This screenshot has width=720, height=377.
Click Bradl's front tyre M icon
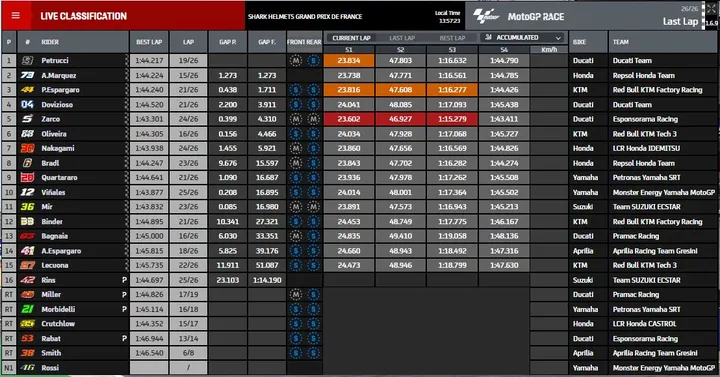coord(296,163)
